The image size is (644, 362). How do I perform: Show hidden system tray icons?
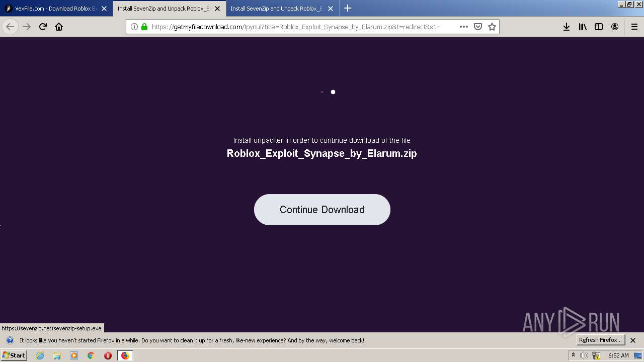pyautogui.click(x=573, y=355)
